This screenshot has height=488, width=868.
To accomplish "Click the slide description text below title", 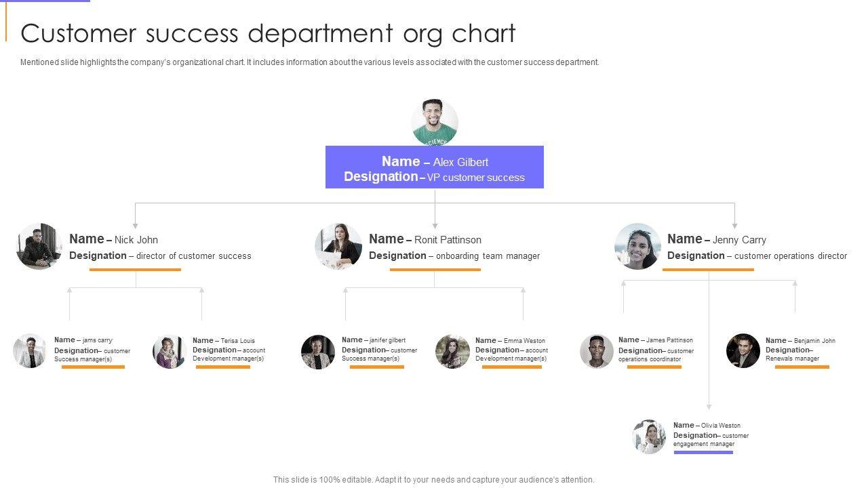I will [310, 62].
